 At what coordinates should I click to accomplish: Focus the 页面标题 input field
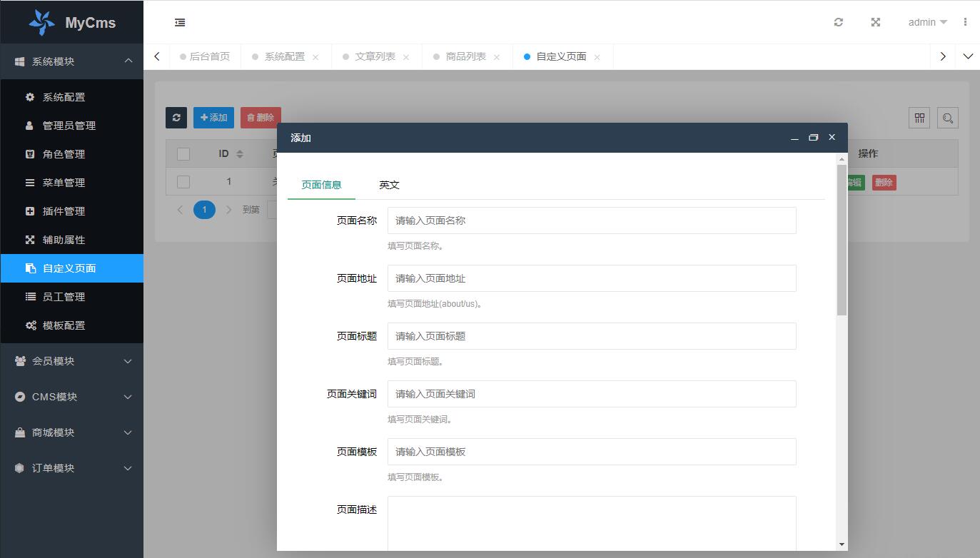(592, 336)
